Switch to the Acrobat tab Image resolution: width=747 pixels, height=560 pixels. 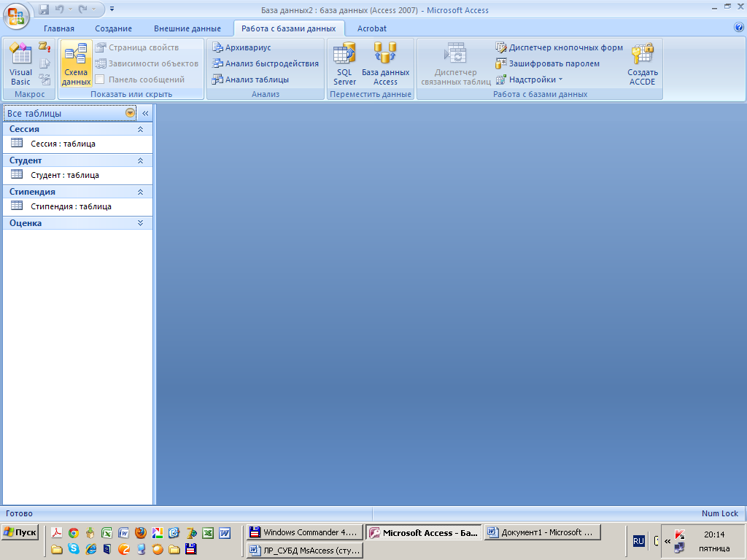pyautogui.click(x=371, y=28)
